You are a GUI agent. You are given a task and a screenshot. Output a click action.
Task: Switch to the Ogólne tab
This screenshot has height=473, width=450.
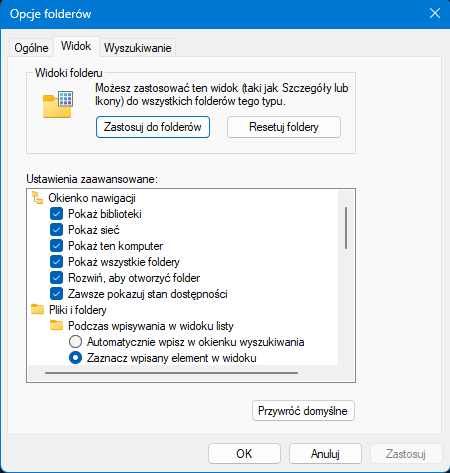31,48
